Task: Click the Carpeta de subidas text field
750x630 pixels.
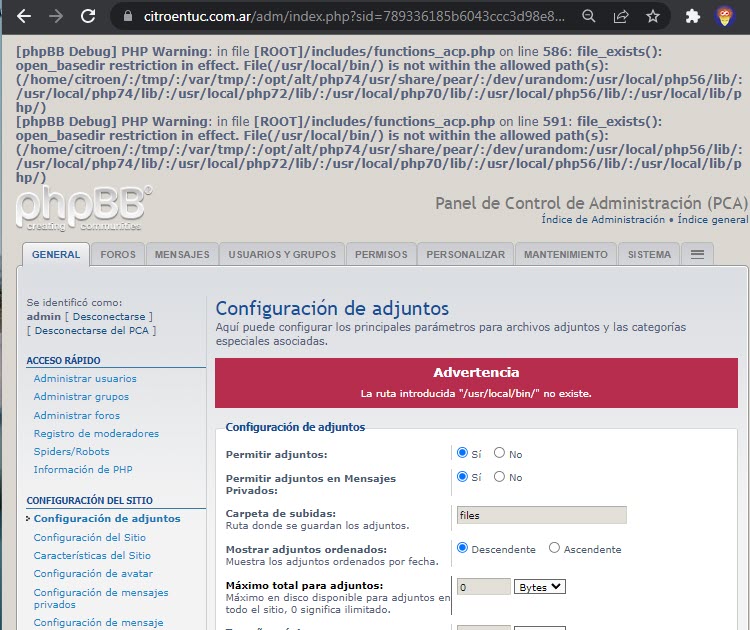Action: (x=541, y=515)
